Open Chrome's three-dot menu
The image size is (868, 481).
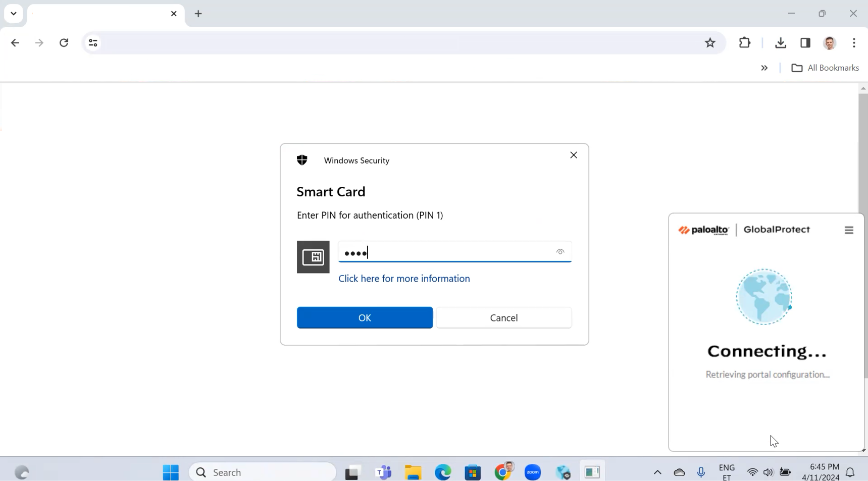854,43
